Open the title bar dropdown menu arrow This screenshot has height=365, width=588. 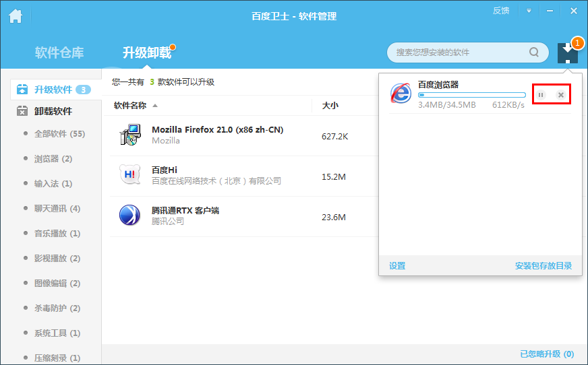[x=529, y=11]
